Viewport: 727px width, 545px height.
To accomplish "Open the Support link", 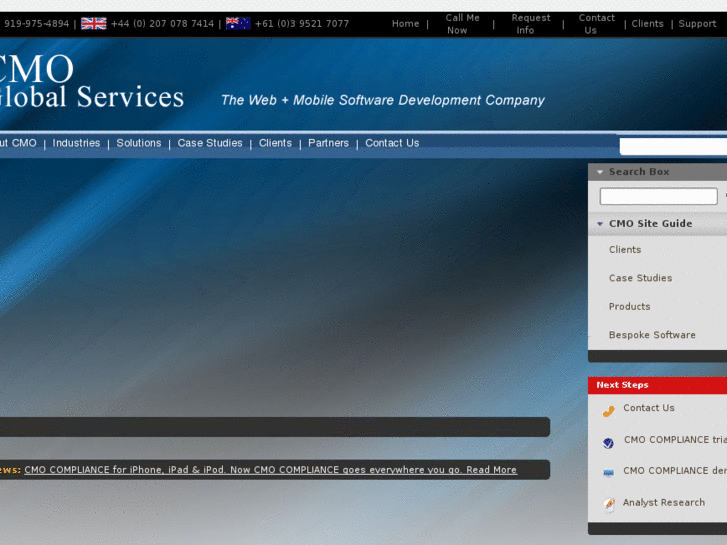I will pos(697,24).
